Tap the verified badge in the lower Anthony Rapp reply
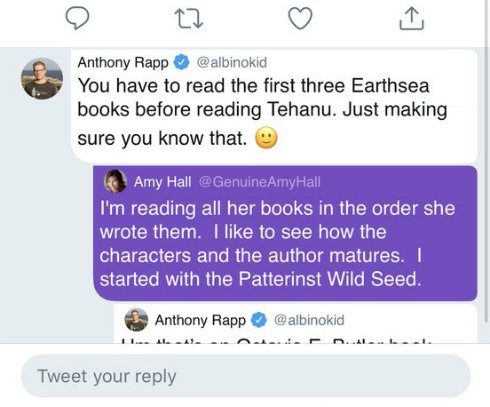Image resolution: width=490 pixels, height=407 pixels. (259, 320)
